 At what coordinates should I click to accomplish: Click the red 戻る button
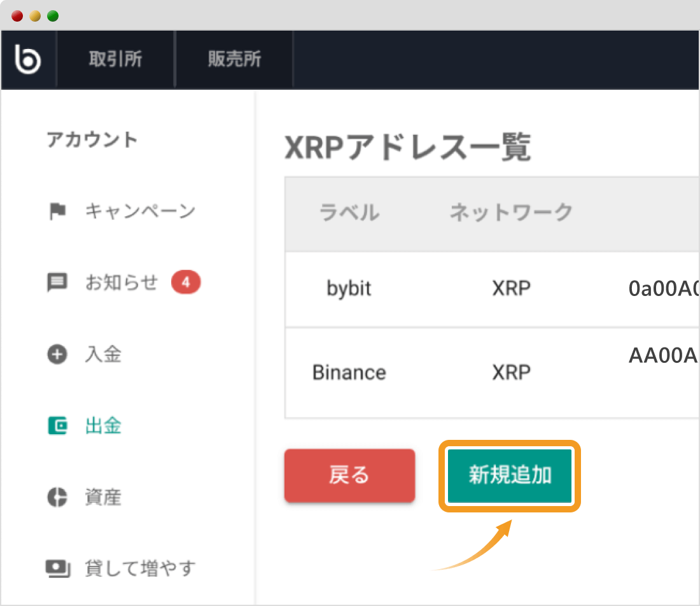tap(349, 475)
